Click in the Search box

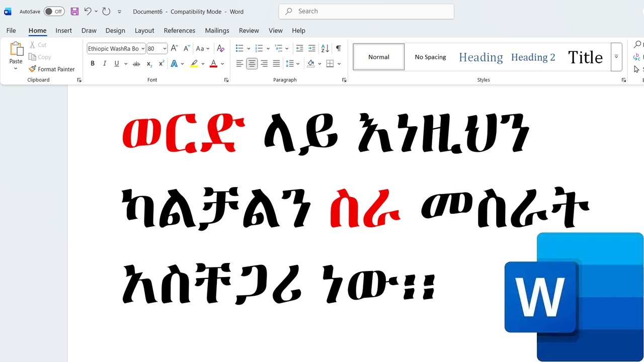[366, 11]
